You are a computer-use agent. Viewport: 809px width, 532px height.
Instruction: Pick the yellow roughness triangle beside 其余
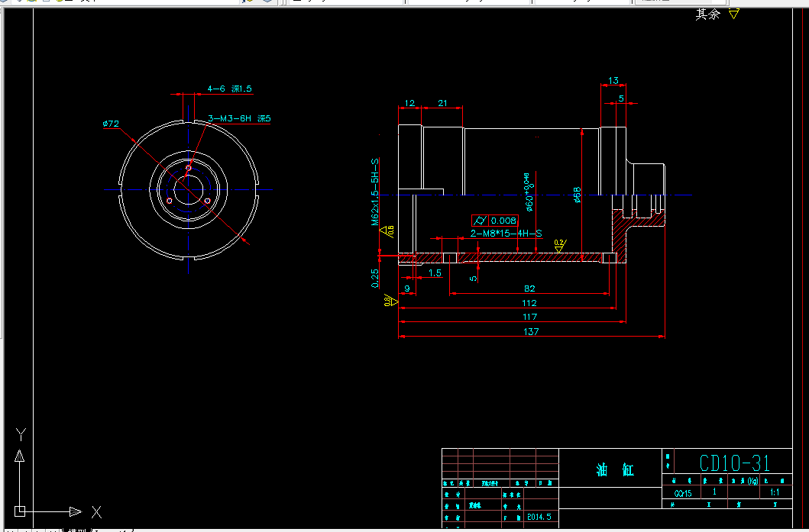[734, 14]
